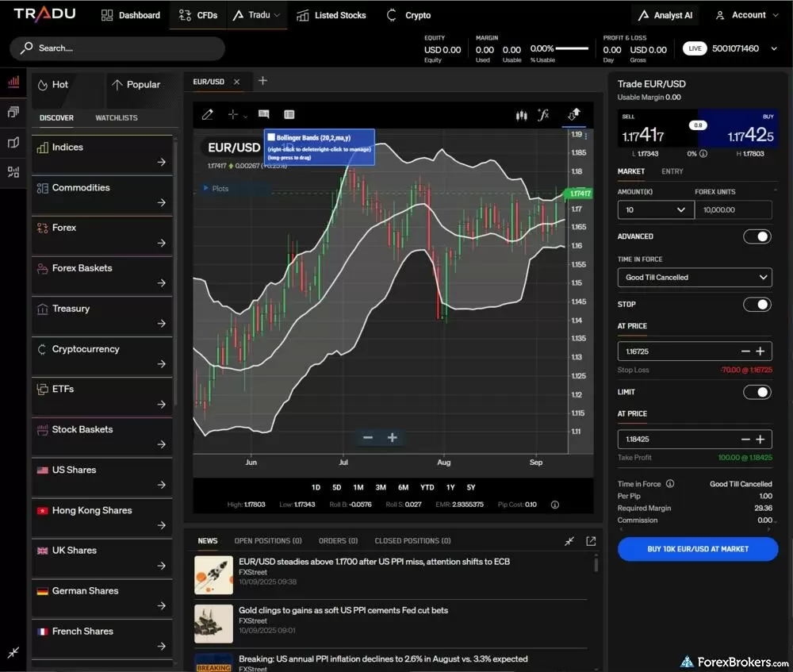Expand the Forex category arrow
The image size is (793, 672).
point(161,243)
